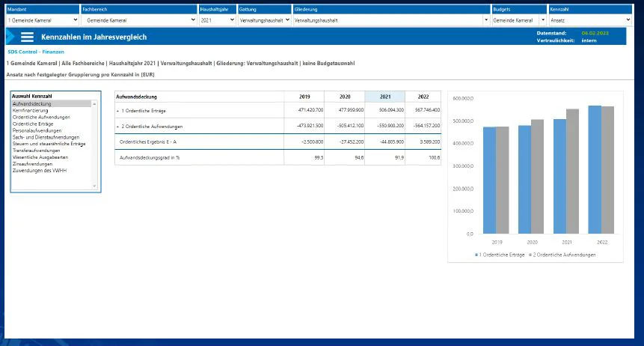The image size is (644, 346).
Task: Open the hamburger menu icon
Action: (27, 37)
